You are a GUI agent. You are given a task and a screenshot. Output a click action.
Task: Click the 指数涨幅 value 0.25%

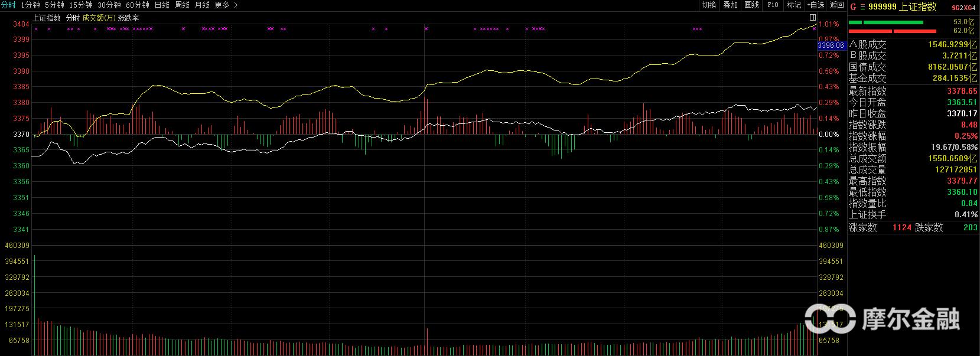click(966, 136)
